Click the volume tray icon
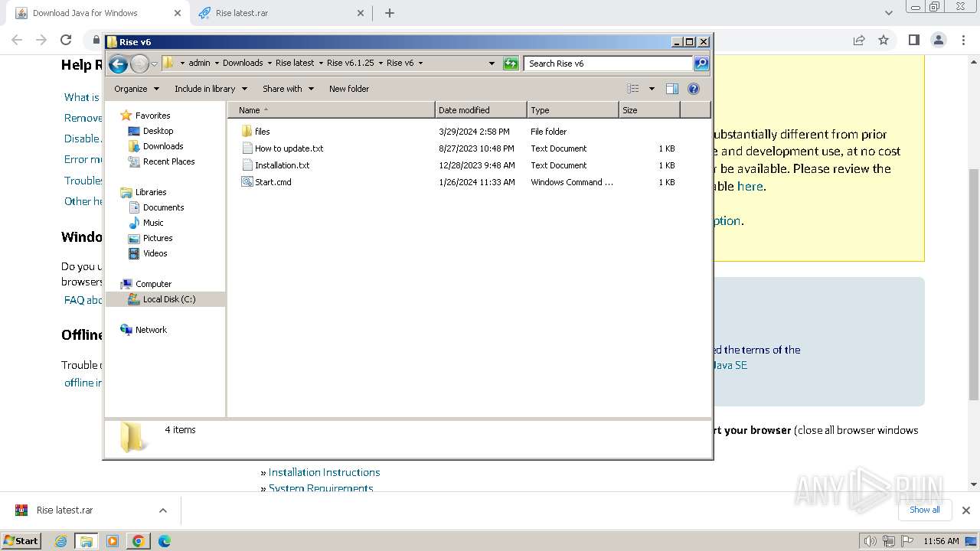Viewport: 980px width, 551px height. click(871, 541)
